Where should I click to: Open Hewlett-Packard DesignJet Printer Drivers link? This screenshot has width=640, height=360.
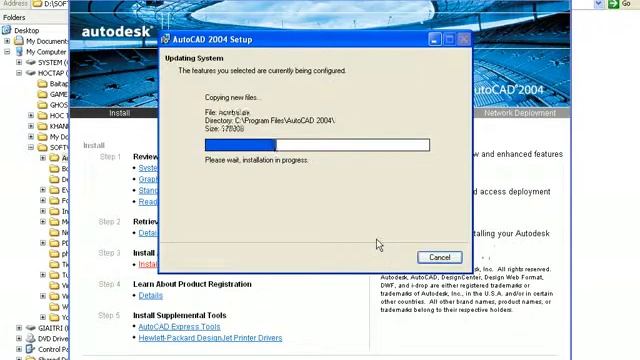[210, 338]
